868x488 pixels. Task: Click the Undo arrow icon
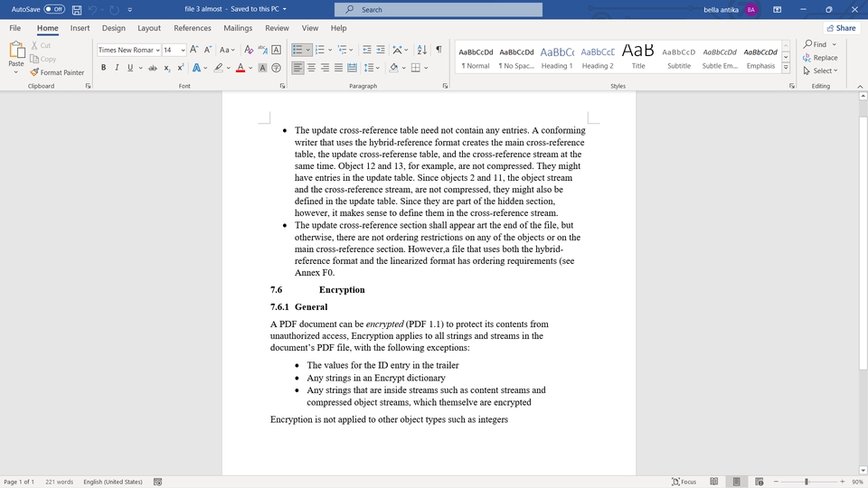click(x=92, y=9)
